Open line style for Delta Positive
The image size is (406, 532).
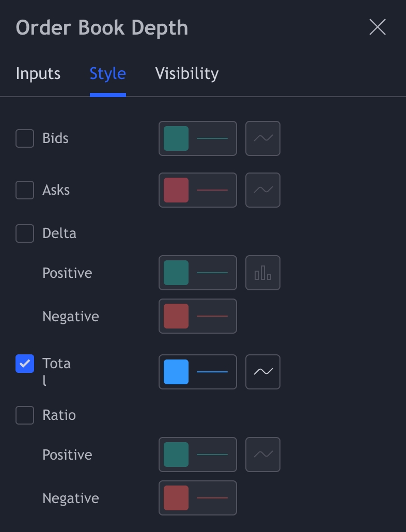(212, 273)
